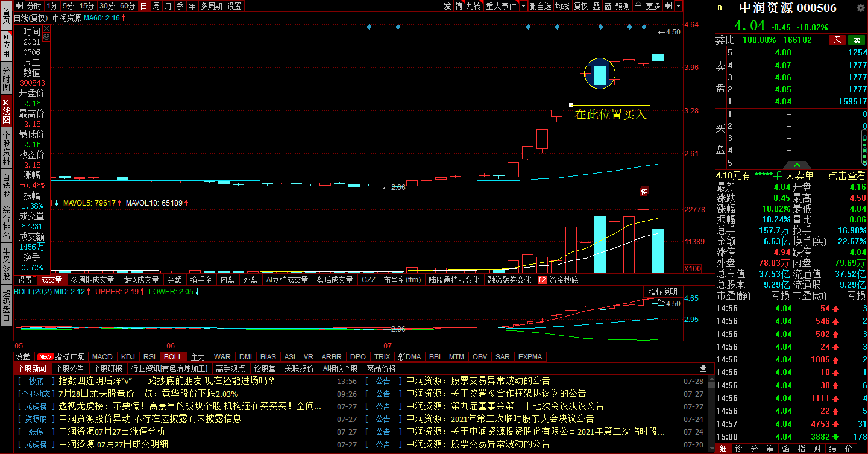Open the 重大事件 dropdown arrow
This screenshot has height=454, width=868.
coord(523,6)
